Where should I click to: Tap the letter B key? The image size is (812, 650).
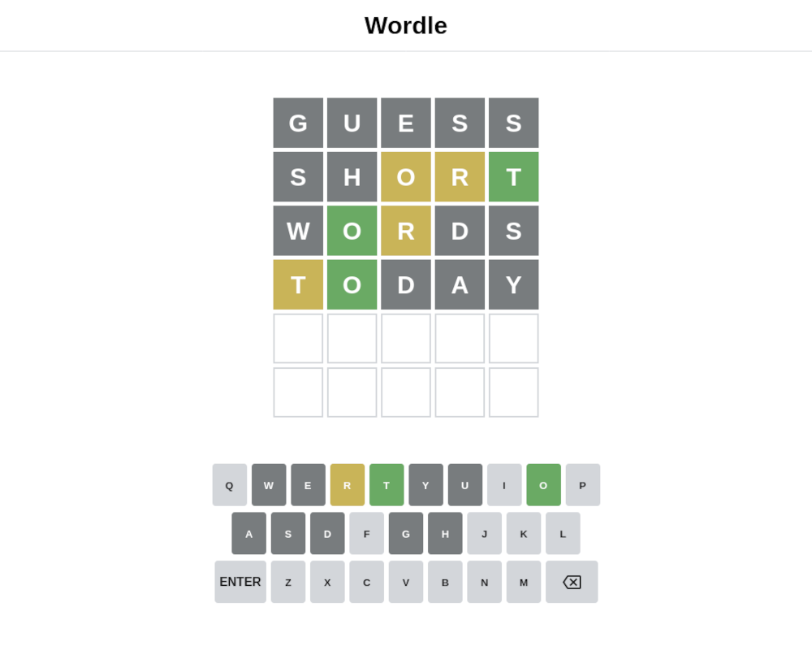click(x=445, y=582)
